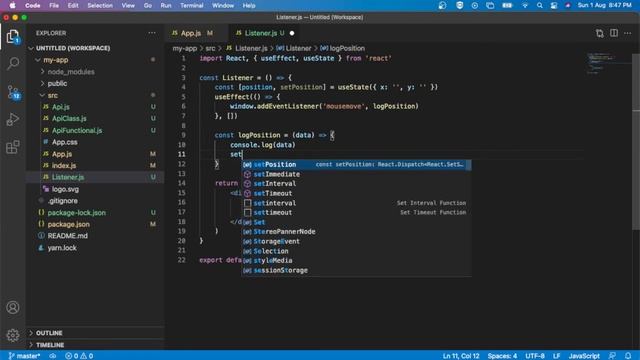
Task: Open yarn.lock in the explorer
Action: click(x=62, y=248)
